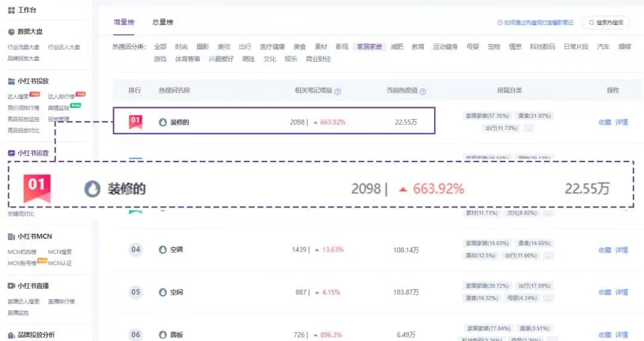This screenshot has height=341, width=644.
Task: Click the 搜索热搜词 search box
Action: 606,23
